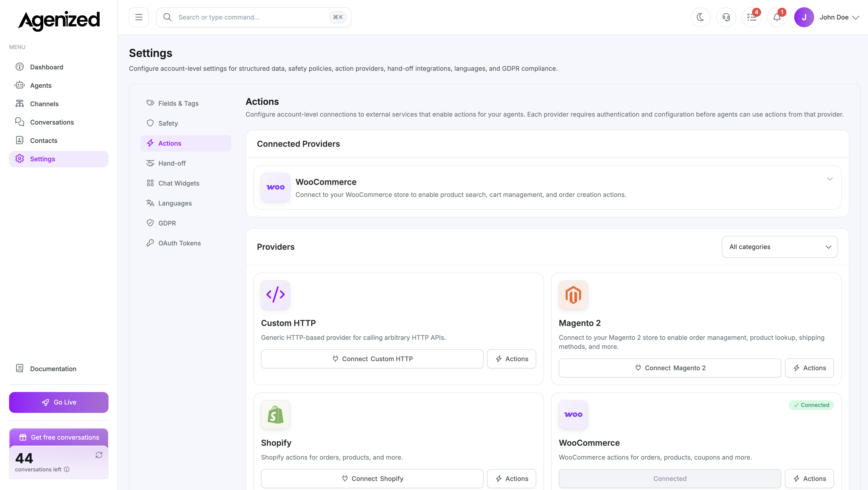Toggle dark mode with the moon icon
This screenshot has height=490, width=868.
point(700,17)
